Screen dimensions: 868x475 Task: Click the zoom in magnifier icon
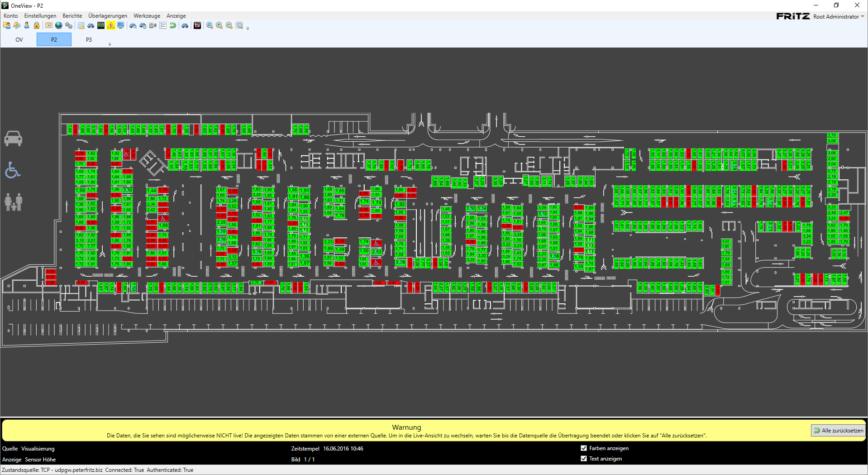219,25
